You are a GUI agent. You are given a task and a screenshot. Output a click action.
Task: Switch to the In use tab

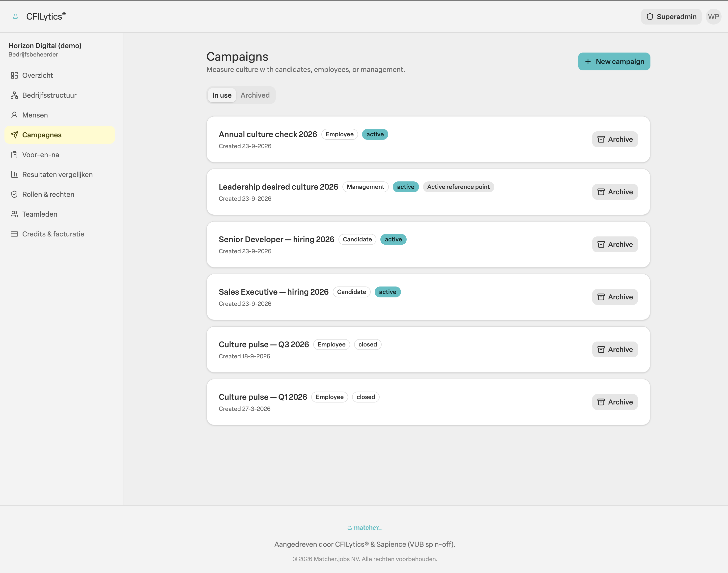click(222, 95)
